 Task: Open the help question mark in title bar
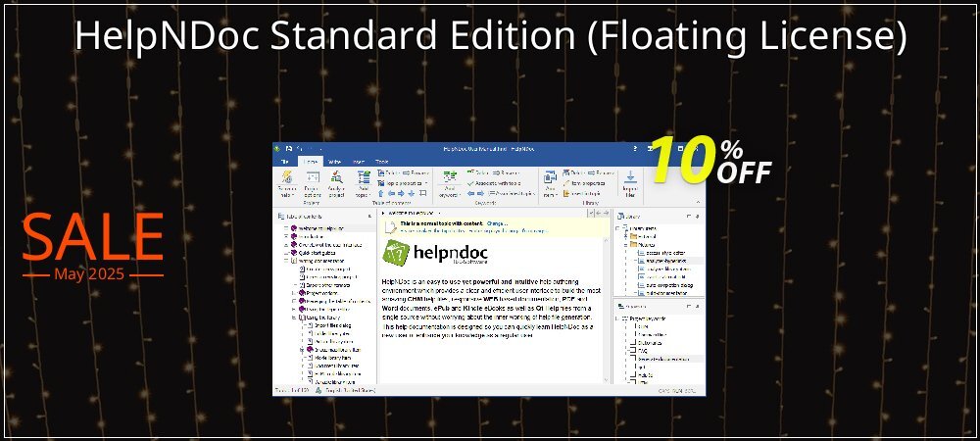pos(635,149)
